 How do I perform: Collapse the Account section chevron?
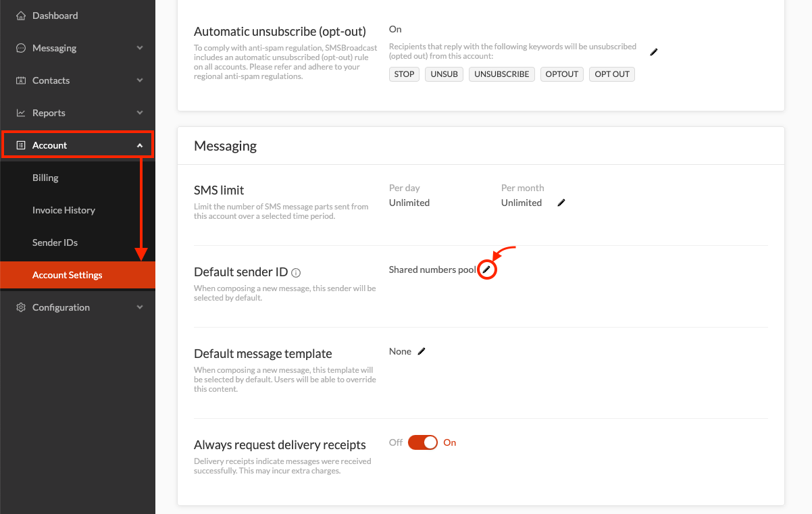[x=141, y=145]
